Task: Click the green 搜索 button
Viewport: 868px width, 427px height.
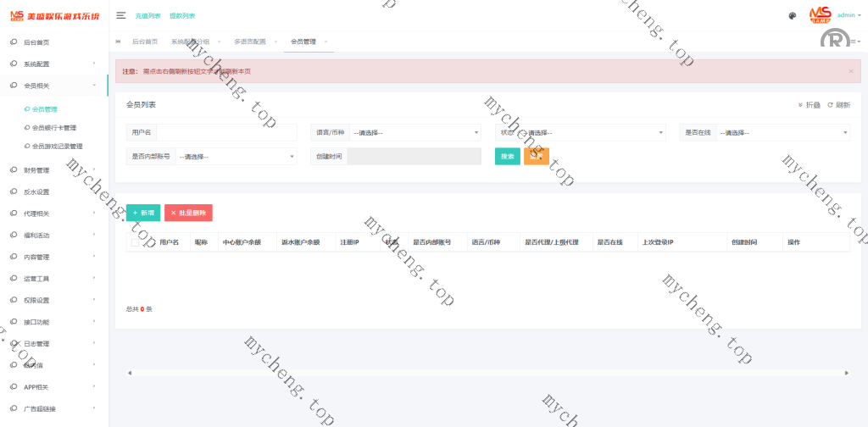Action: [x=507, y=156]
